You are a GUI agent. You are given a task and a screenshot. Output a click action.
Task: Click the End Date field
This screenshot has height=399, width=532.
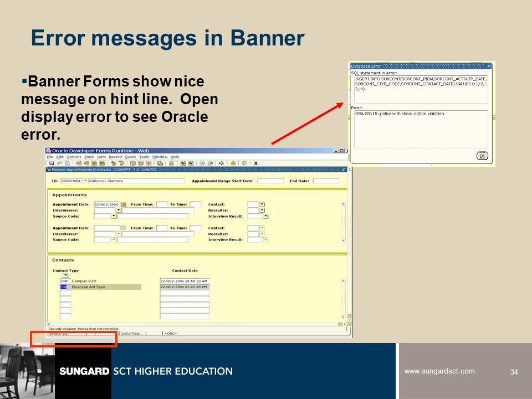click(326, 181)
